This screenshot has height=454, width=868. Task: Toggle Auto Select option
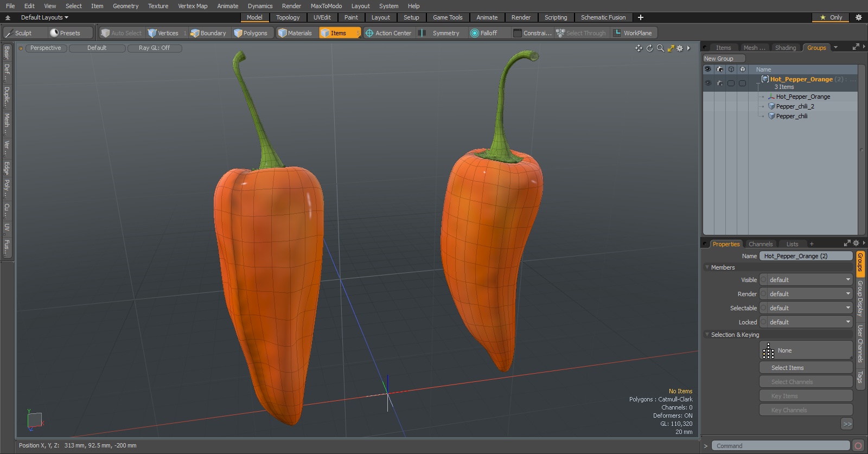click(122, 33)
